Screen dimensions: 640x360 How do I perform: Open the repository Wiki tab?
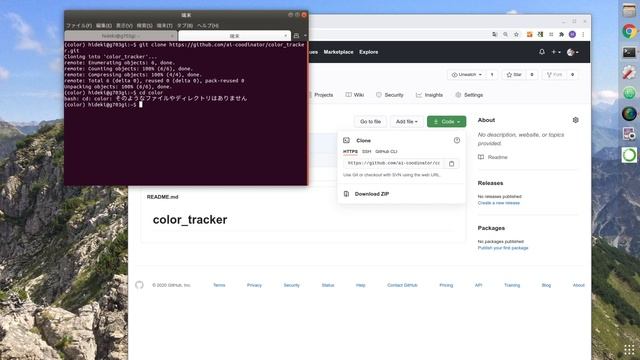pos(355,95)
